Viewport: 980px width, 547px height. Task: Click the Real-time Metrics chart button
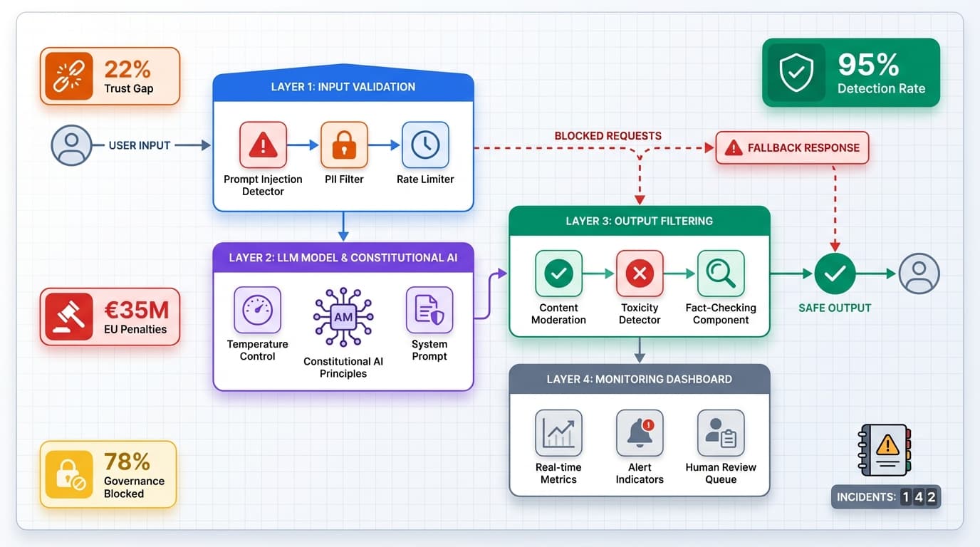click(558, 432)
